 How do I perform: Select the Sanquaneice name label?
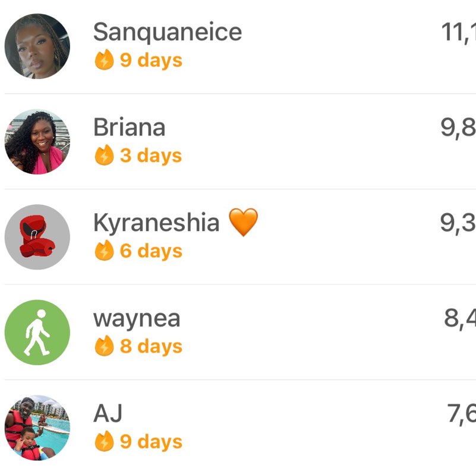coord(168,33)
